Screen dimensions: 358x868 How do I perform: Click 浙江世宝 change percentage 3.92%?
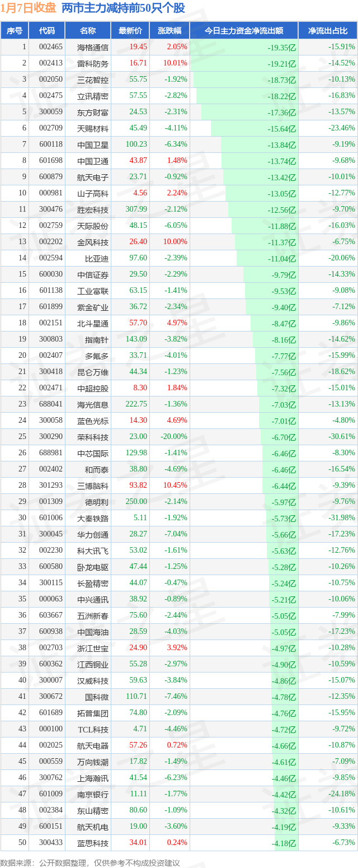(176, 648)
